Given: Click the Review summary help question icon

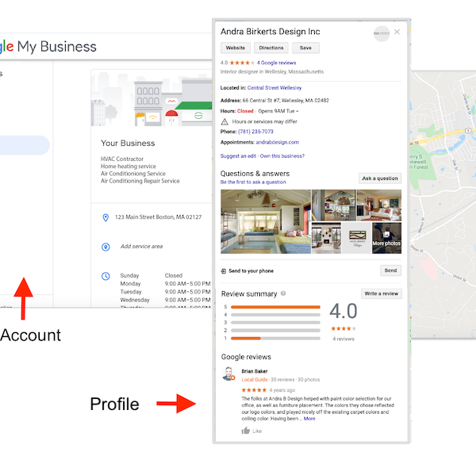Looking at the screenshot, I should click(x=283, y=293).
